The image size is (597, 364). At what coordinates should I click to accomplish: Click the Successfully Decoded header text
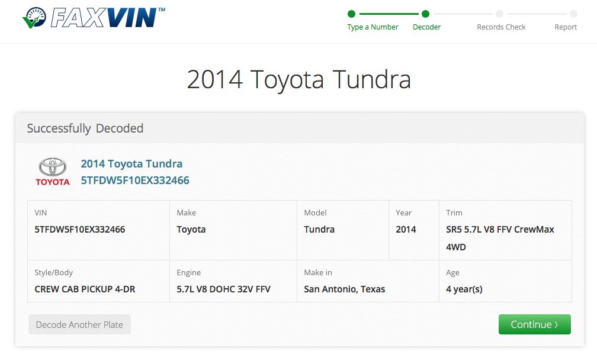click(x=85, y=128)
